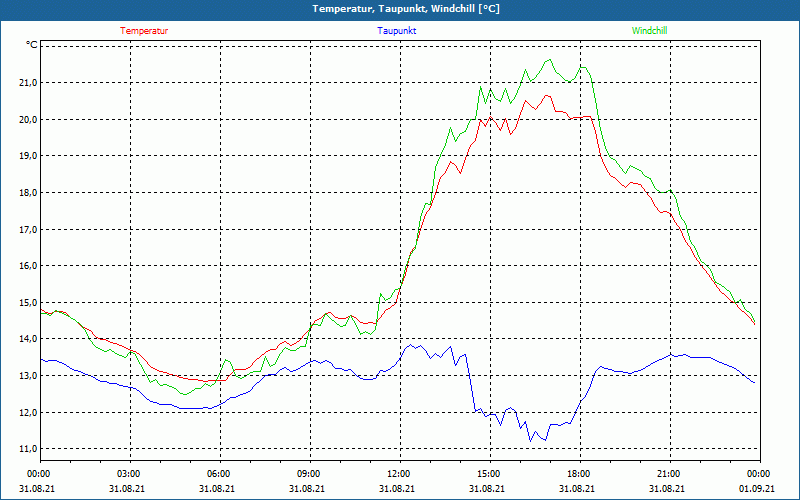Click the 18:00 time axis label

click(580, 474)
